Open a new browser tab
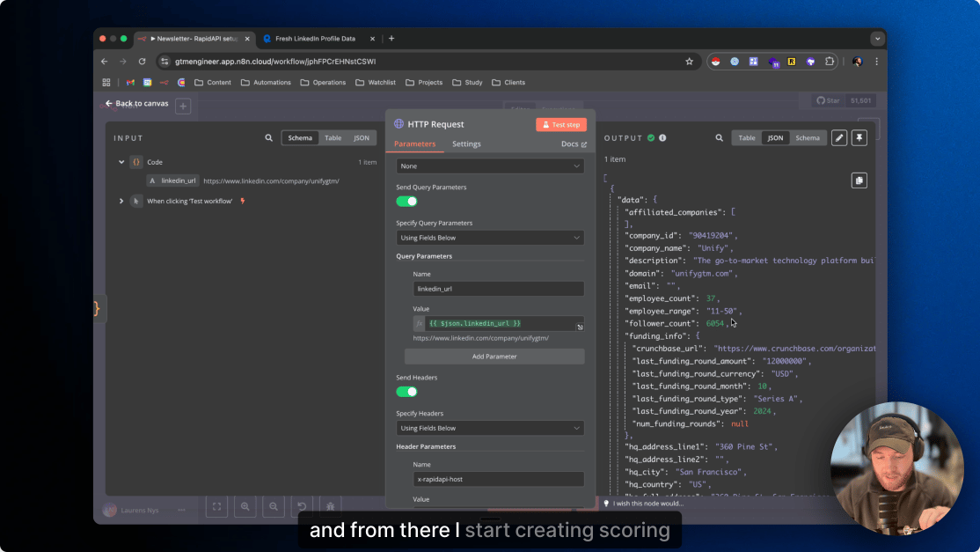Image resolution: width=980 pixels, height=552 pixels. [x=391, y=39]
